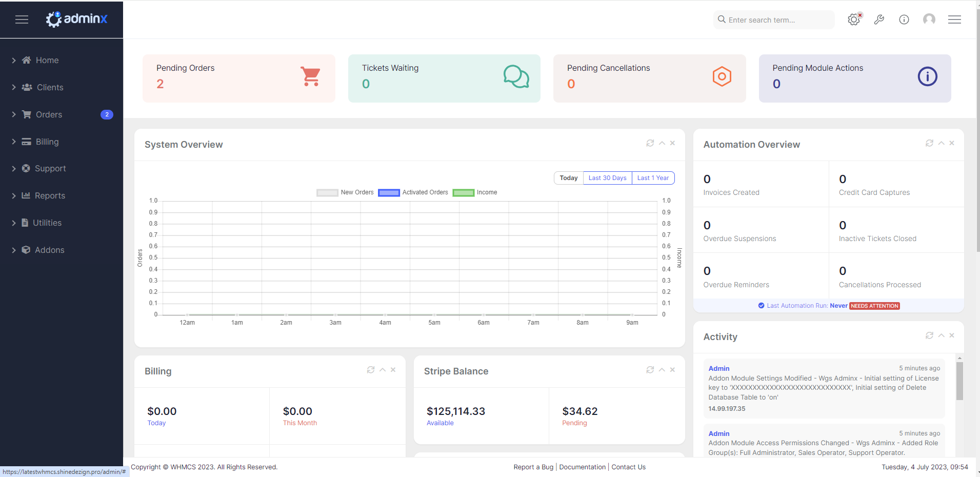Toggle Activated Orders blue legend swatch

tap(389, 193)
